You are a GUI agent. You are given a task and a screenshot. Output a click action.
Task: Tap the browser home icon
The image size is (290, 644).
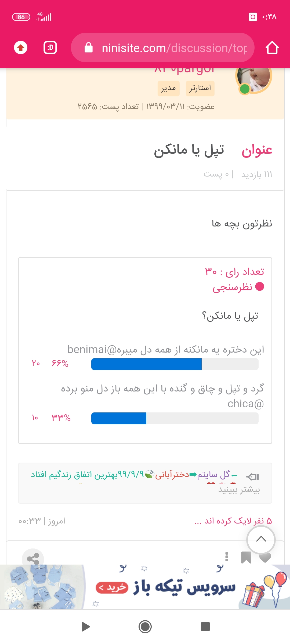click(x=272, y=48)
